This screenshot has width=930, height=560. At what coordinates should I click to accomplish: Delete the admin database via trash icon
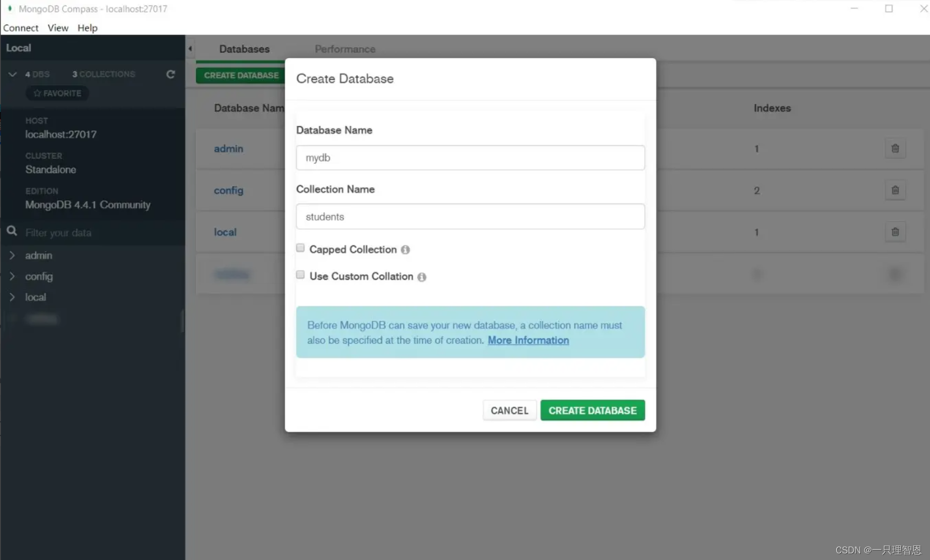pyautogui.click(x=895, y=148)
